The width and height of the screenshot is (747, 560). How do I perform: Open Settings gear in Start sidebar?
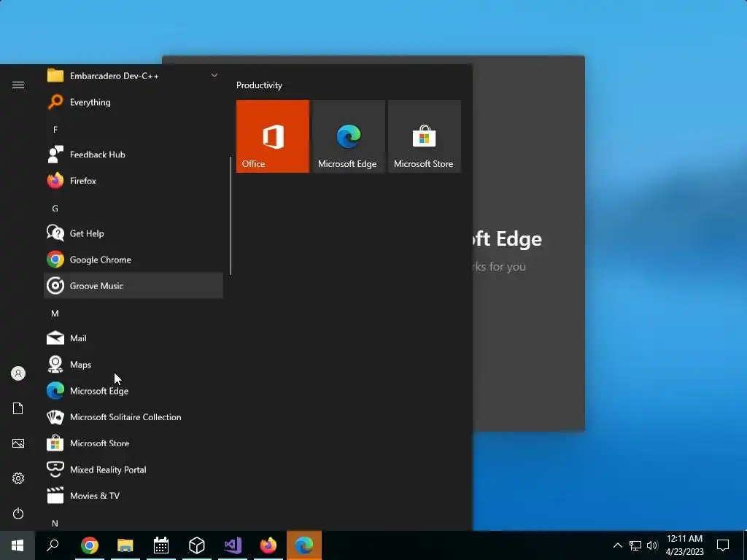[x=18, y=478]
